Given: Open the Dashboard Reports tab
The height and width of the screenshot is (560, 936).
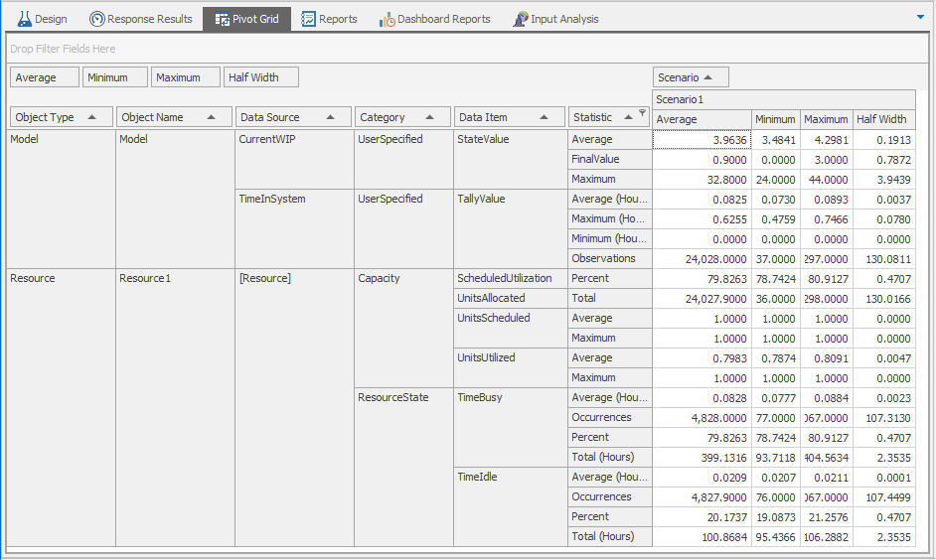Looking at the screenshot, I should tap(434, 19).
